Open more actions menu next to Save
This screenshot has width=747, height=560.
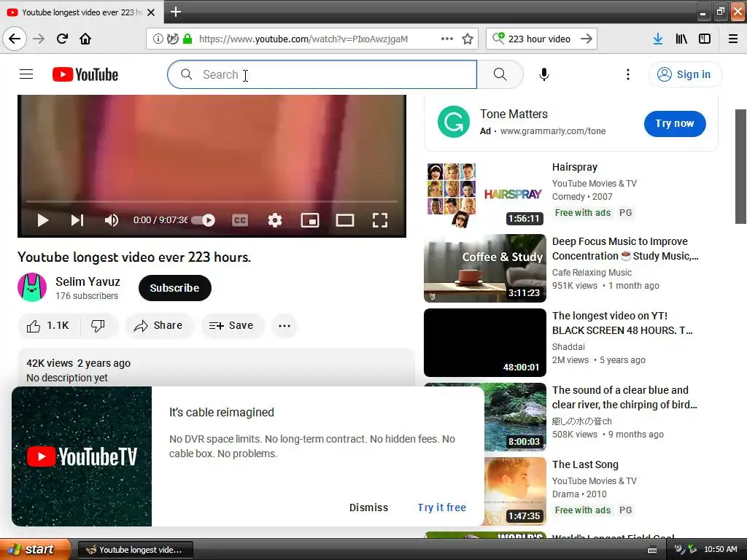pyautogui.click(x=285, y=326)
